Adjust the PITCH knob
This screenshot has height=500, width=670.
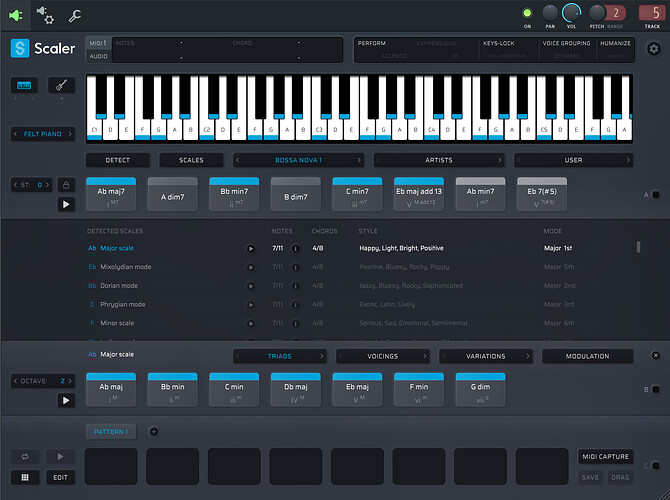point(597,13)
